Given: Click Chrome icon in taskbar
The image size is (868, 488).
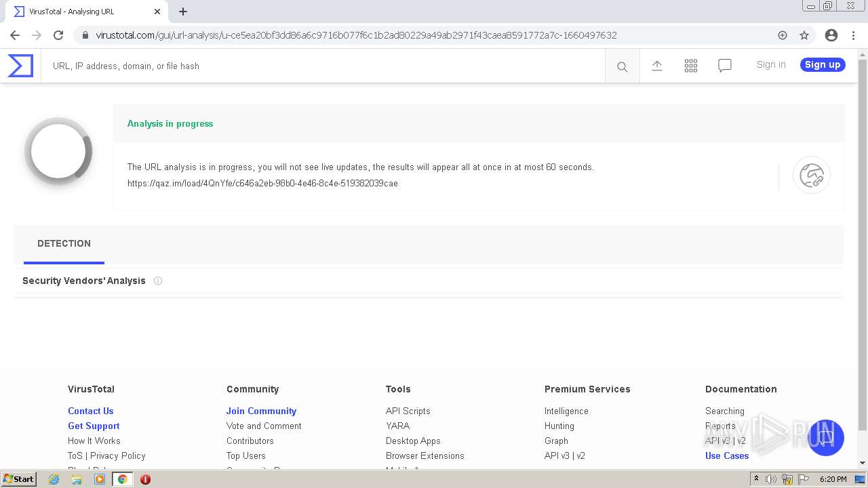Looking at the screenshot, I should click(123, 479).
